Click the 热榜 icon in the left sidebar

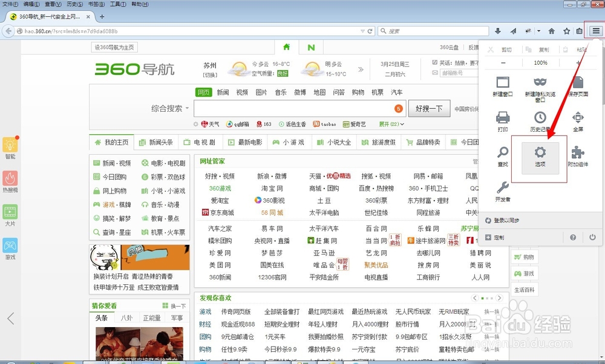(x=10, y=178)
